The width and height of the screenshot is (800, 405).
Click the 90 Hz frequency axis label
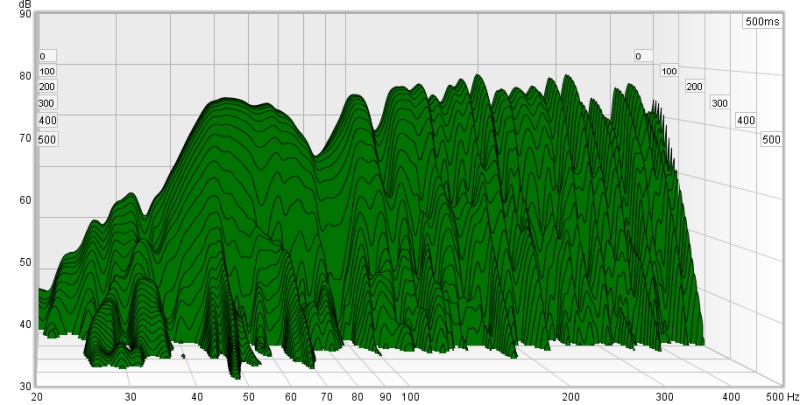(385, 397)
